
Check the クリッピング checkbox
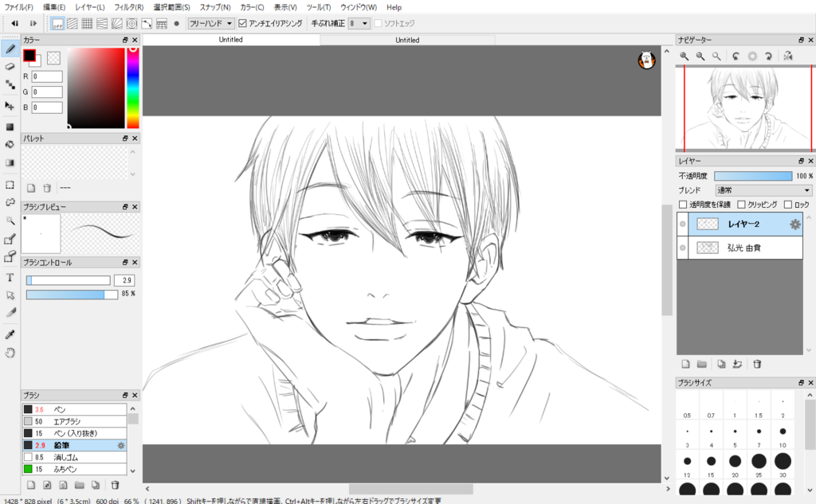pos(741,205)
